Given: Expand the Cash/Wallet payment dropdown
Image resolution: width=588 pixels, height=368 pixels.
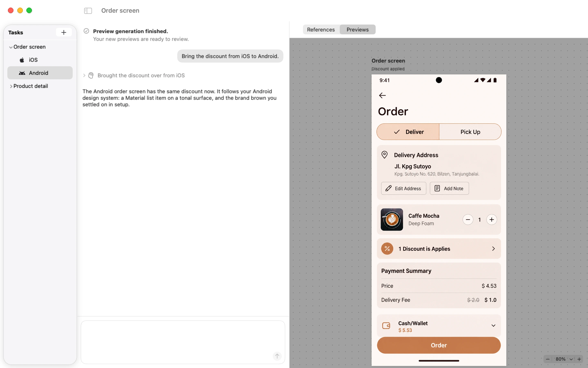Looking at the screenshot, I should coord(493,326).
